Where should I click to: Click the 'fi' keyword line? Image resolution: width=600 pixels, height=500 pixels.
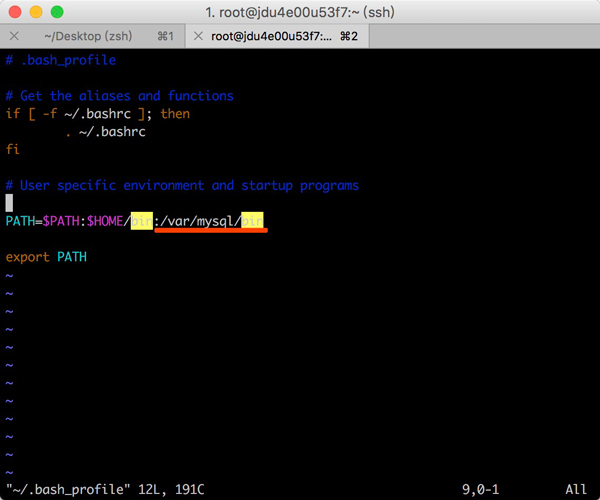(13, 149)
